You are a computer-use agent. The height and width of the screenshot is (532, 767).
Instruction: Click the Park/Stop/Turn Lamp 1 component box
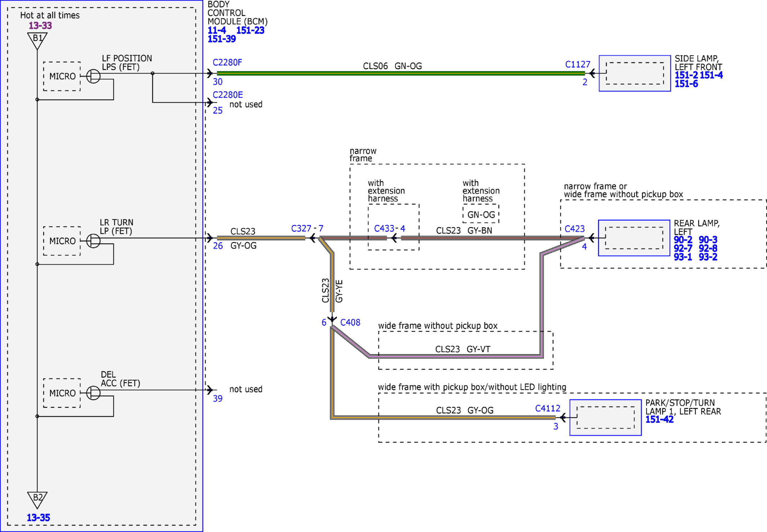tap(605, 417)
